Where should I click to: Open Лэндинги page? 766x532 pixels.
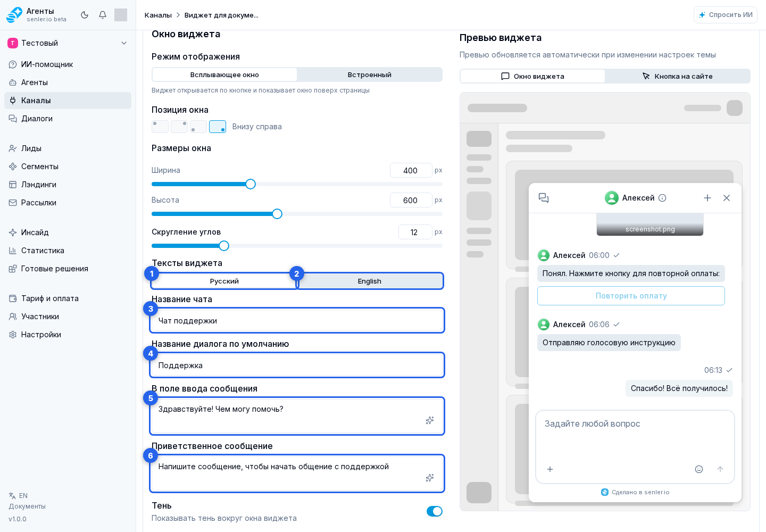(68, 185)
